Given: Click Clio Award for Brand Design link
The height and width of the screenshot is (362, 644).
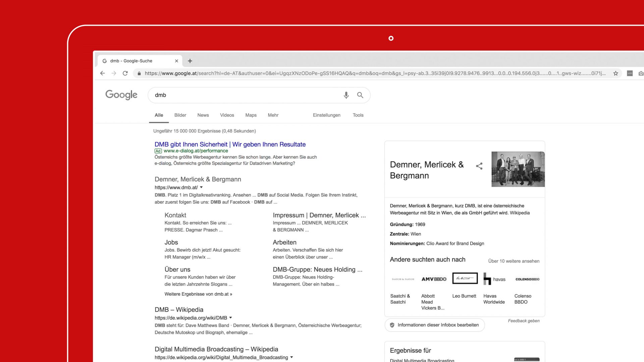Looking at the screenshot, I should 455,244.
